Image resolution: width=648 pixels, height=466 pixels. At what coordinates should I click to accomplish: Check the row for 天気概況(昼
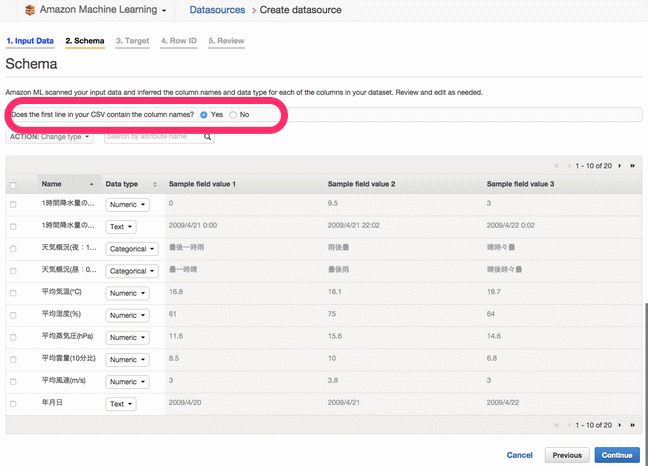pyautogui.click(x=13, y=271)
